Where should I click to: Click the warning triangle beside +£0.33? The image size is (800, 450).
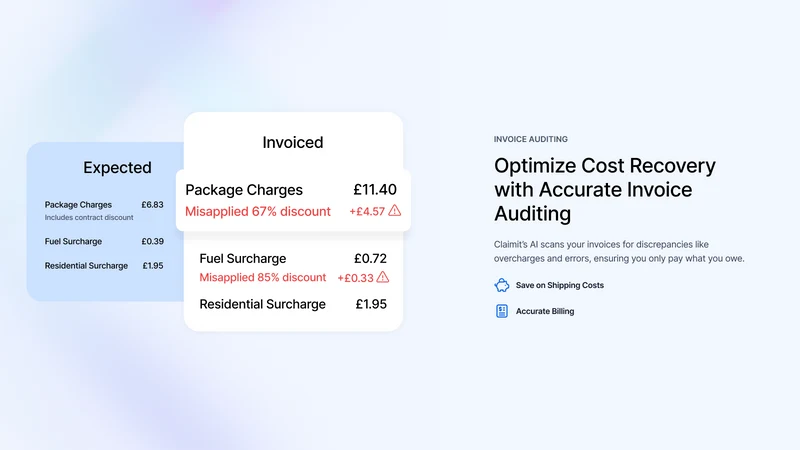point(383,277)
